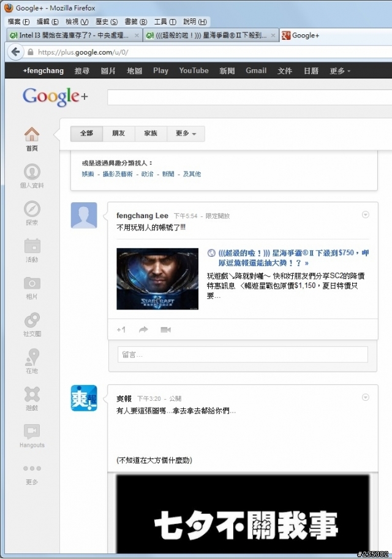
Task: Click the fengchang Lee author name
Action: pyautogui.click(x=142, y=216)
